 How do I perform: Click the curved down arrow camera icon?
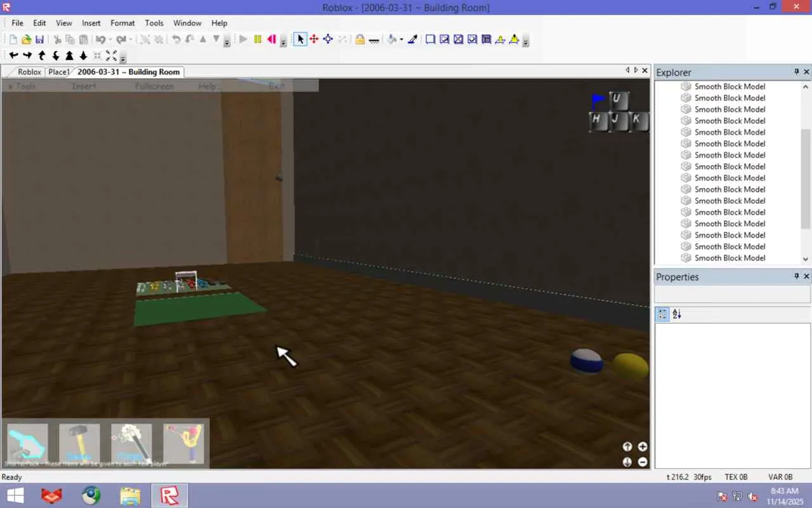coord(55,56)
